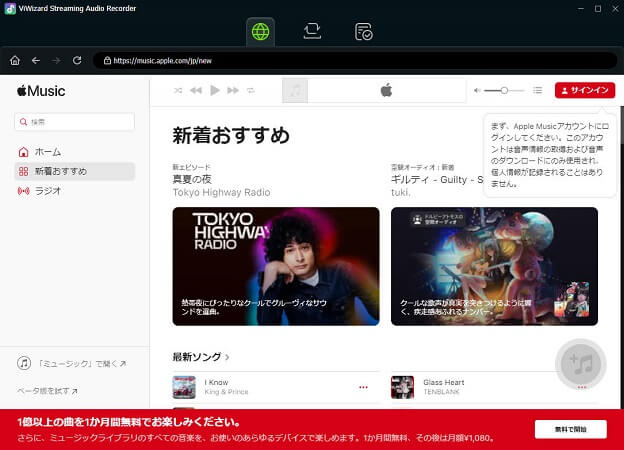Open I Know song cover art
This screenshot has width=624, height=450.
pos(184,387)
